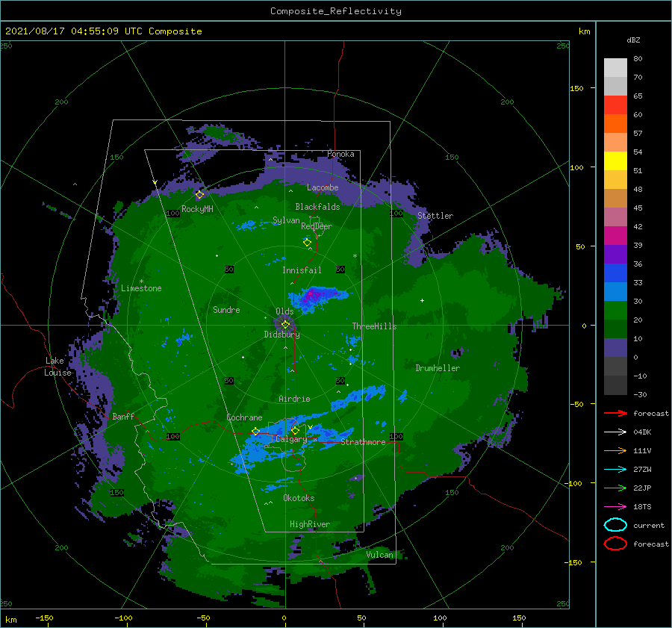The height and width of the screenshot is (628, 672).
Task: Select the purple 36-39 dBZ swatch
Action: (x=615, y=254)
